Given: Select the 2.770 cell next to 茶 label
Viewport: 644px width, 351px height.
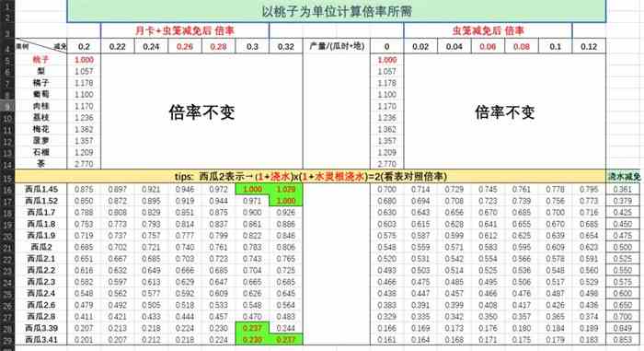Looking at the screenshot, I should (84, 164).
